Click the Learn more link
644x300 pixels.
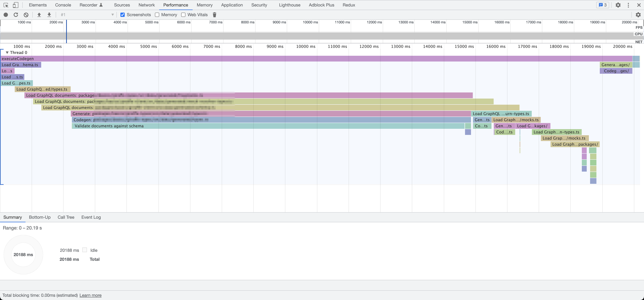pos(90,295)
